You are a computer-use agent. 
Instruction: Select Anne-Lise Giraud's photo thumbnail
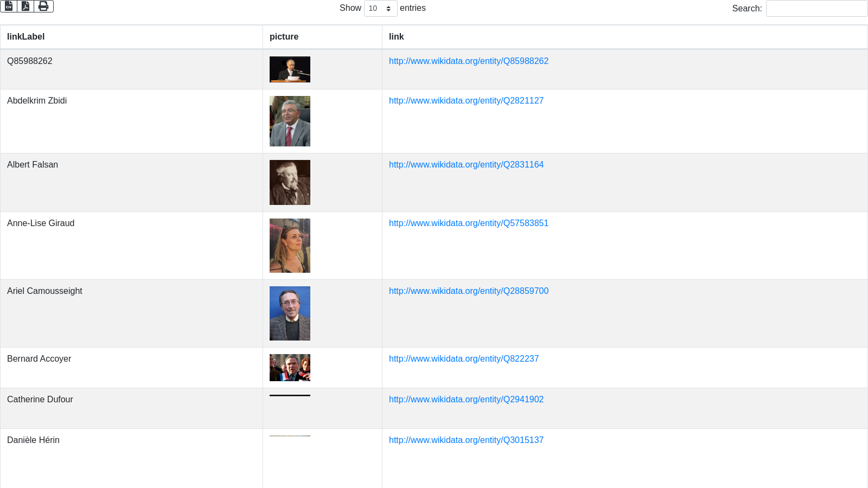(290, 246)
